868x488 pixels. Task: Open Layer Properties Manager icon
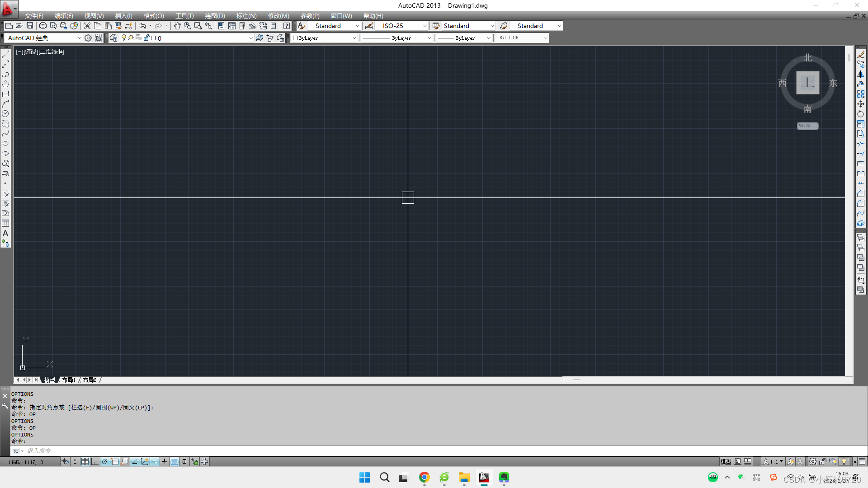click(113, 38)
